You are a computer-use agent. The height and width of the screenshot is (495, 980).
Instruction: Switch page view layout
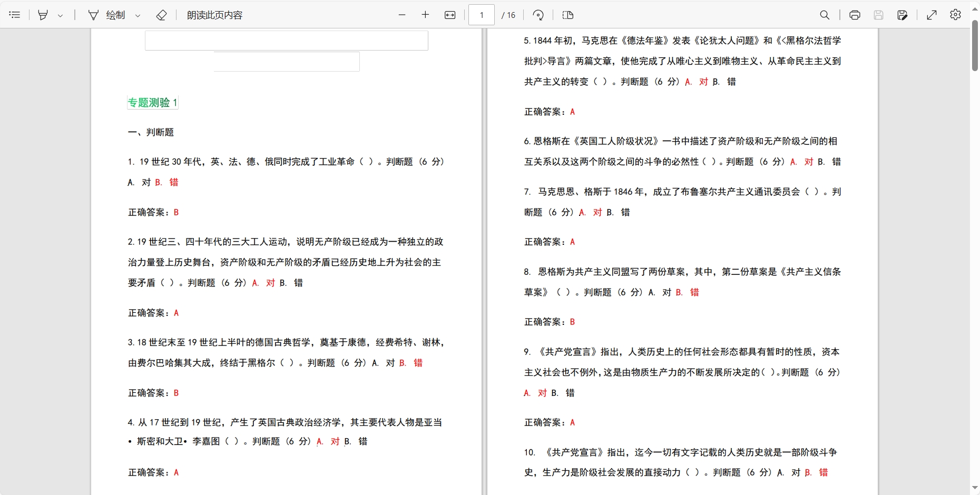point(568,15)
